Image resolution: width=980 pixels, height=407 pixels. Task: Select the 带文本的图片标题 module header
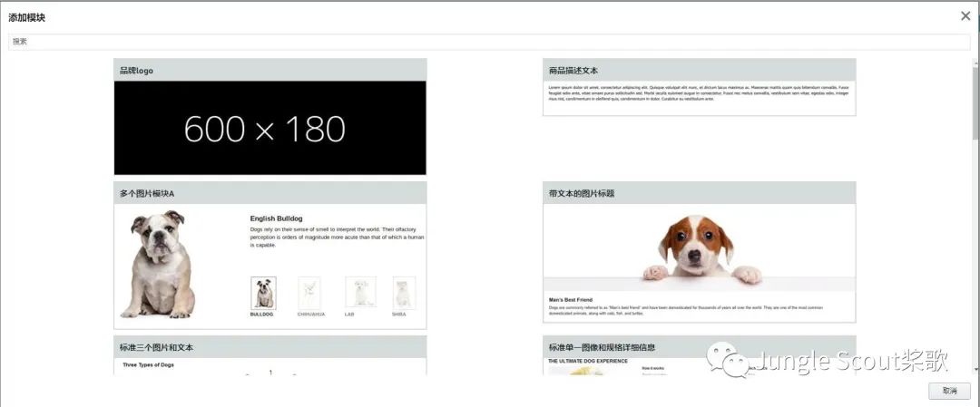699,193
